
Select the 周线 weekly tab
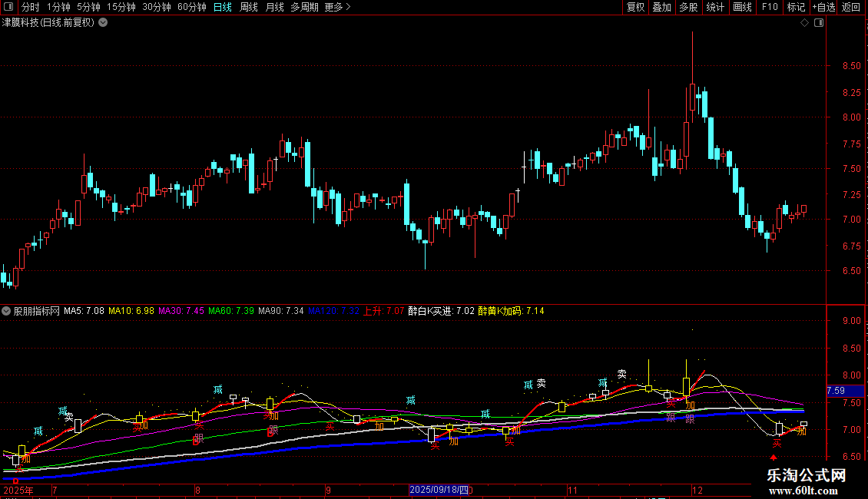pos(249,7)
